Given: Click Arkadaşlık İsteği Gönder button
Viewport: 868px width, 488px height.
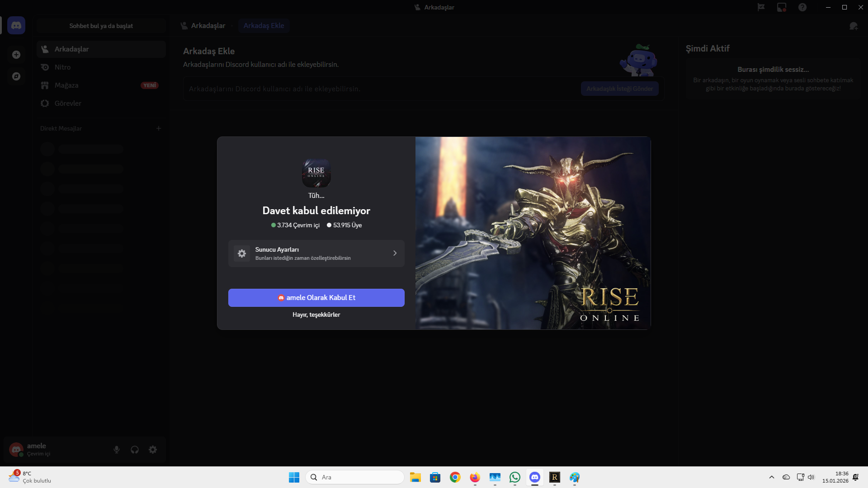Looking at the screenshot, I should click(620, 89).
